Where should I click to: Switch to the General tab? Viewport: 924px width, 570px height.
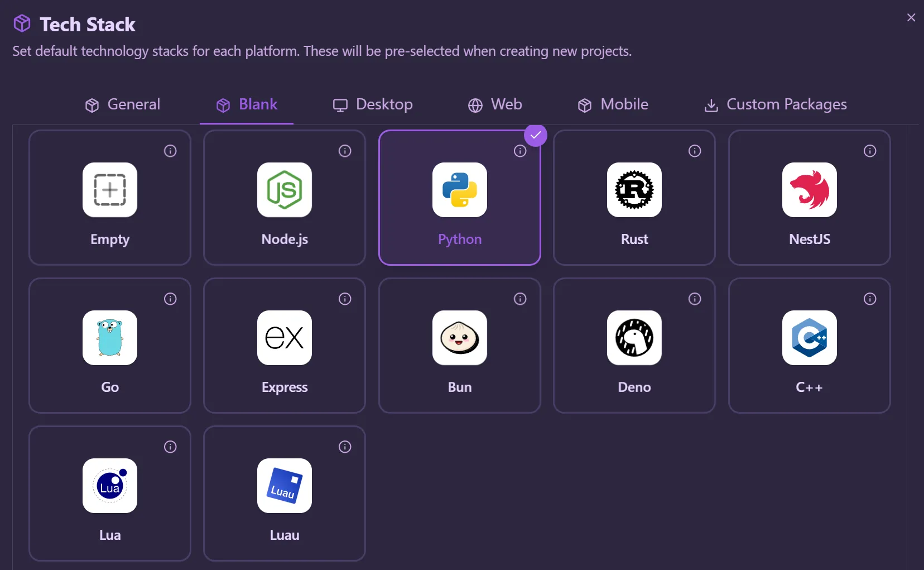click(122, 104)
